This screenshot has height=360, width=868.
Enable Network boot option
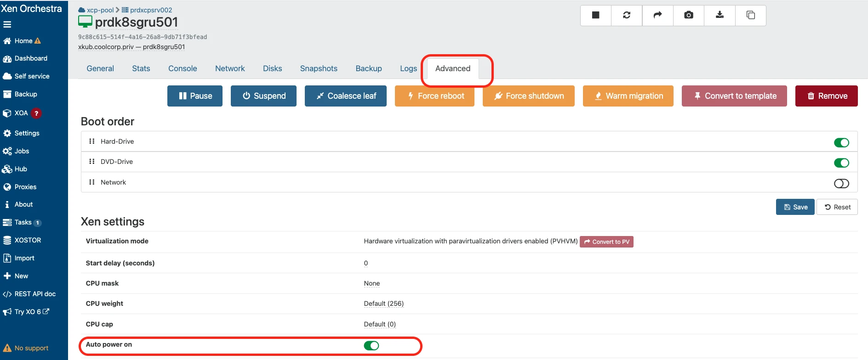(841, 184)
